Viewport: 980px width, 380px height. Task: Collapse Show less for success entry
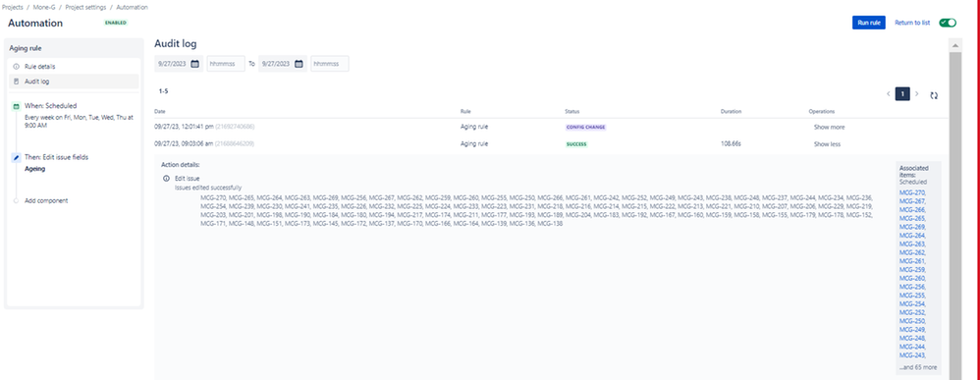coord(827,143)
